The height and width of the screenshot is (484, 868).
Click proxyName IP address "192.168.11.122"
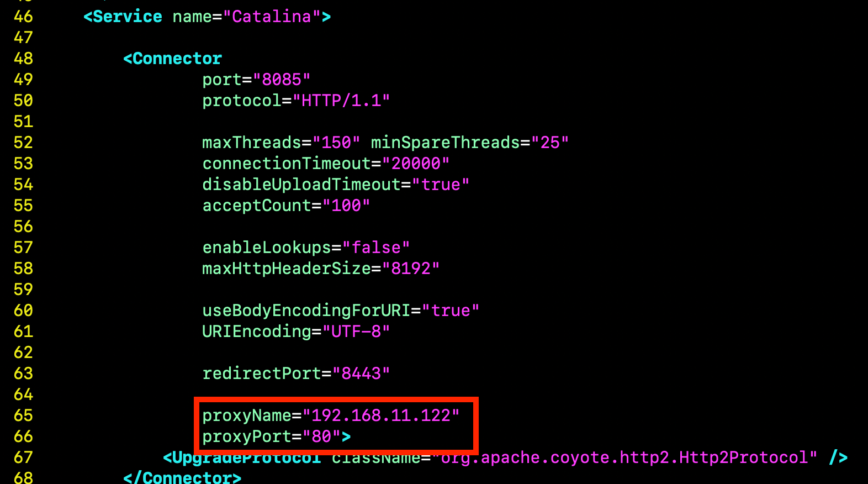point(381,415)
